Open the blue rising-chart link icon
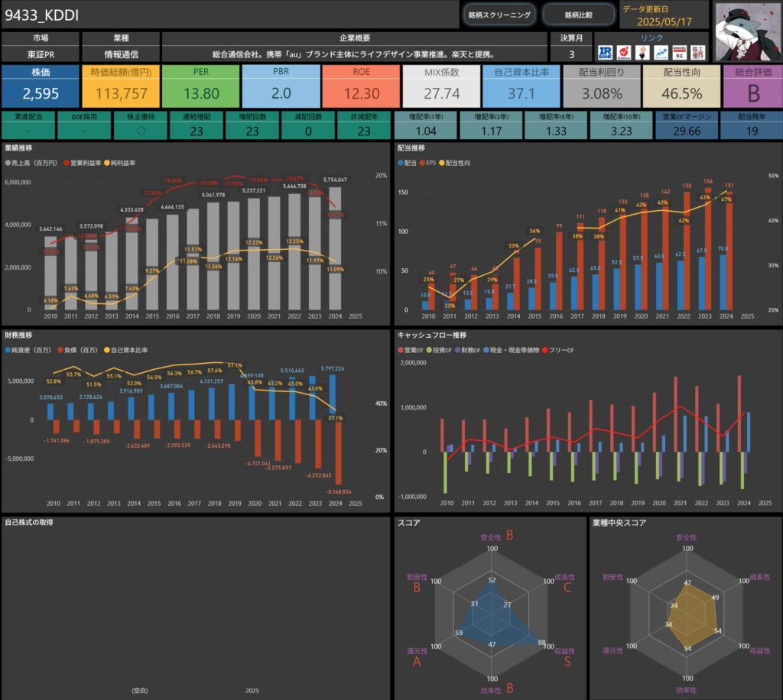The height and width of the screenshot is (700, 783). tap(661, 53)
